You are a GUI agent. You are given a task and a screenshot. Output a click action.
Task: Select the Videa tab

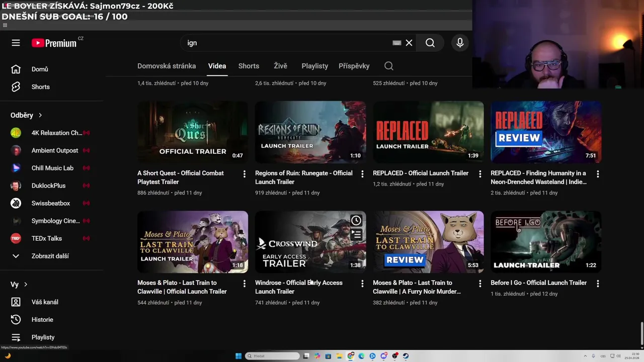[x=217, y=66]
